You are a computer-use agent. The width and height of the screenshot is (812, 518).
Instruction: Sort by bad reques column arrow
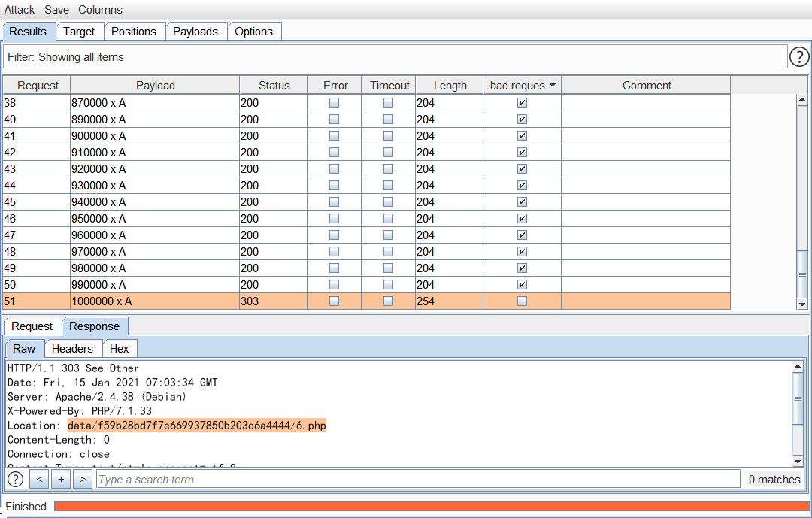pos(553,86)
